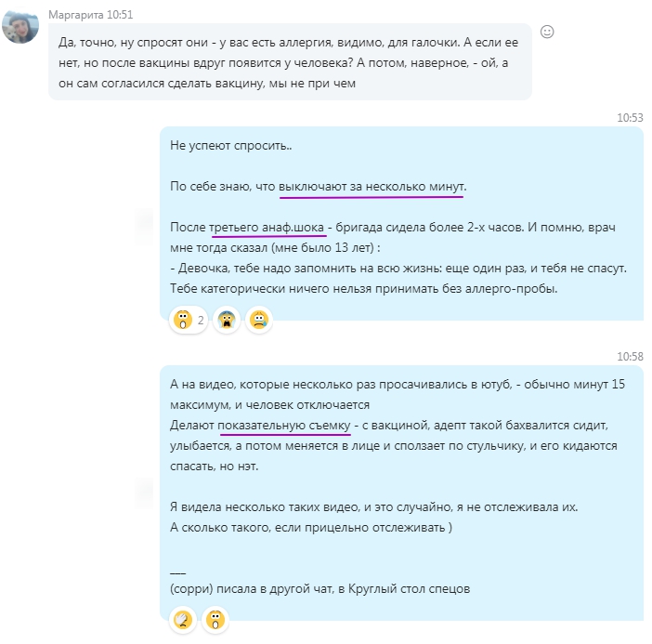652x644 pixels.
Task: Toggle the crying face reaction on 10:53 message
Action: [259, 320]
